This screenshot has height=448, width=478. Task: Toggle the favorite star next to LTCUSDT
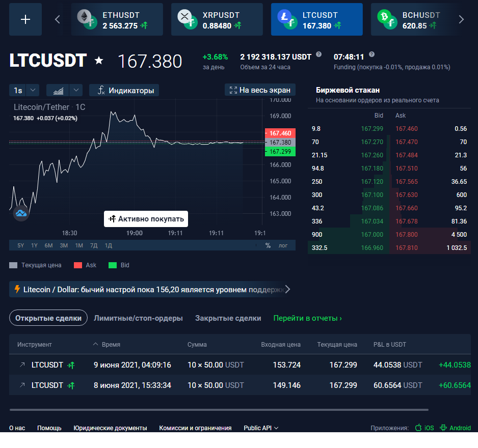tap(99, 60)
